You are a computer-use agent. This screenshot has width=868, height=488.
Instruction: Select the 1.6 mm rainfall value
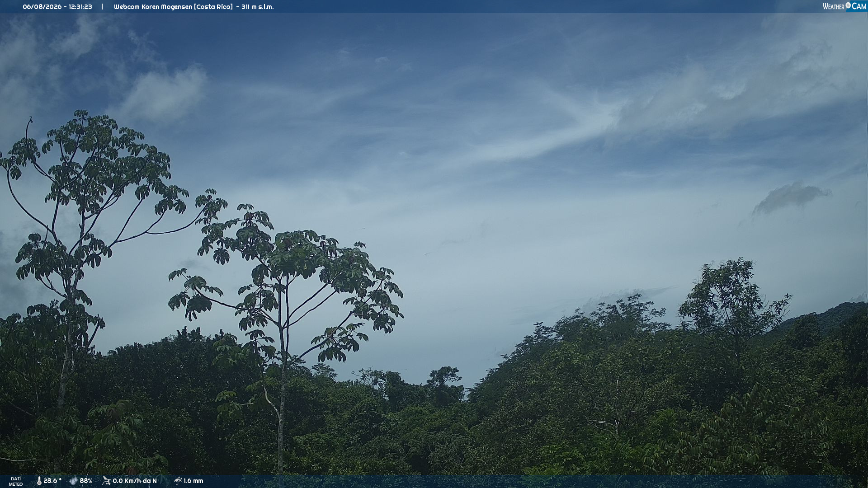pyautogui.click(x=193, y=481)
